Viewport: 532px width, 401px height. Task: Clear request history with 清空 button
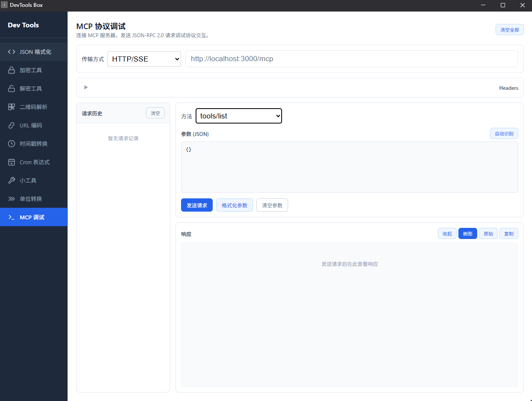pyautogui.click(x=155, y=113)
